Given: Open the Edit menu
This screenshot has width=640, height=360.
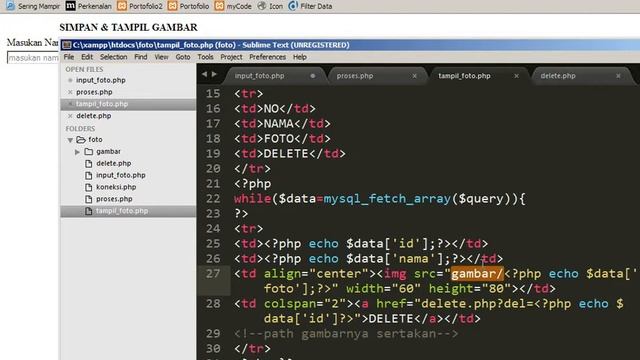Looking at the screenshot, I should point(87,57).
